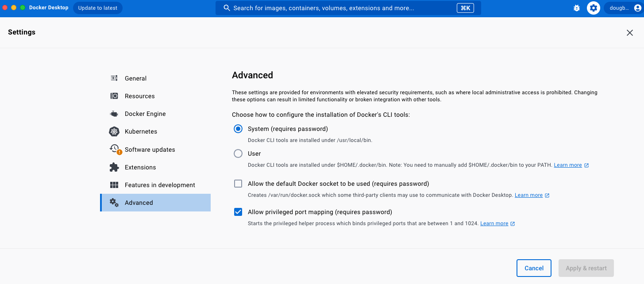Click the Kubernetes wheel icon
This screenshot has width=644, height=284.
[114, 131]
